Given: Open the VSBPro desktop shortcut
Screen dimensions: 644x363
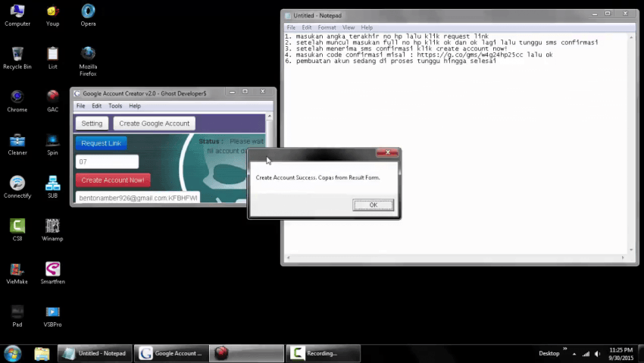Looking at the screenshot, I should point(52,312).
